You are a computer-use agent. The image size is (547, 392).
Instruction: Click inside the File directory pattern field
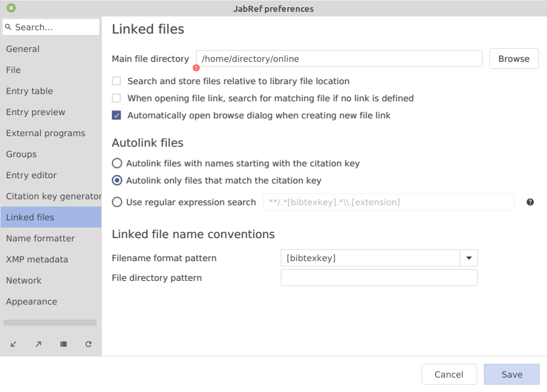click(379, 278)
